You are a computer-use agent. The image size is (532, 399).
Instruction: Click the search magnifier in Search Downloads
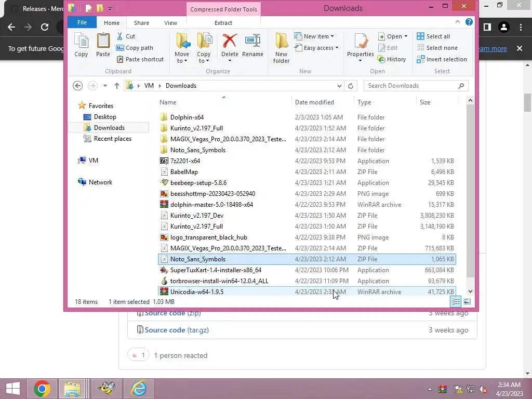(x=461, y=86)
